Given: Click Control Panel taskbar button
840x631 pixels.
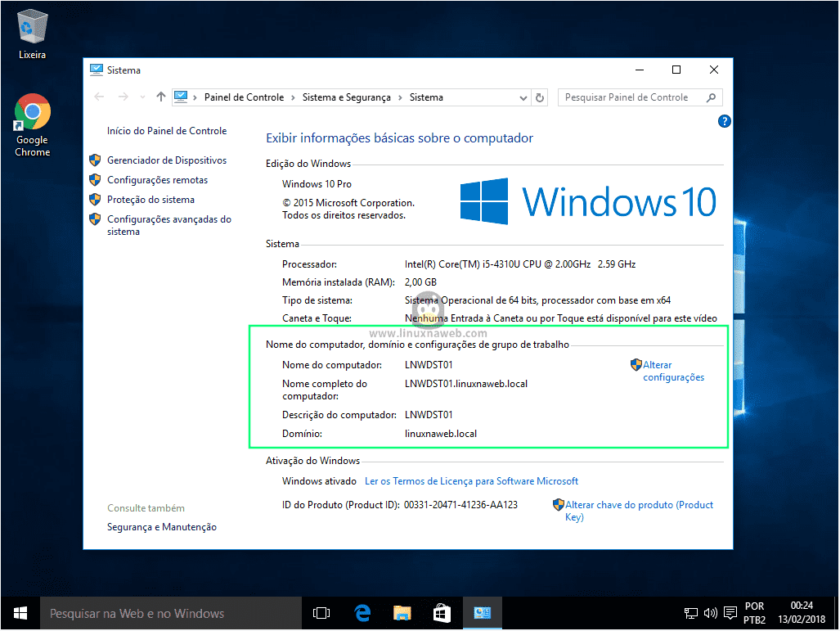Looking at the screenshot, I should (482, 613).
